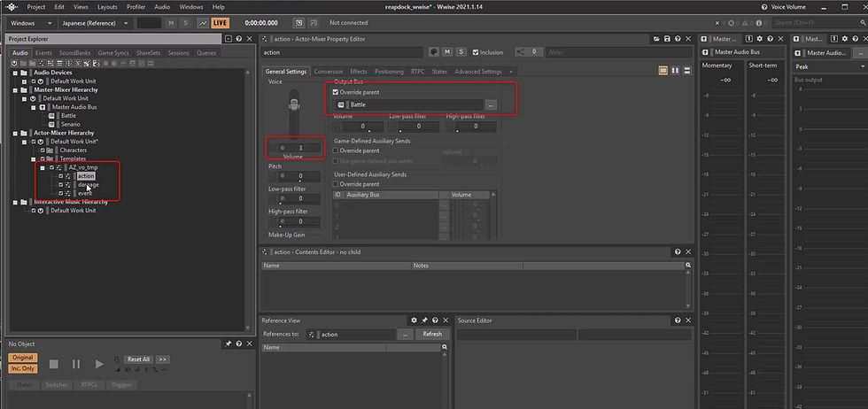Open the Peak meter type dropdown
The image size is (868, 409).
pos(830,66)
